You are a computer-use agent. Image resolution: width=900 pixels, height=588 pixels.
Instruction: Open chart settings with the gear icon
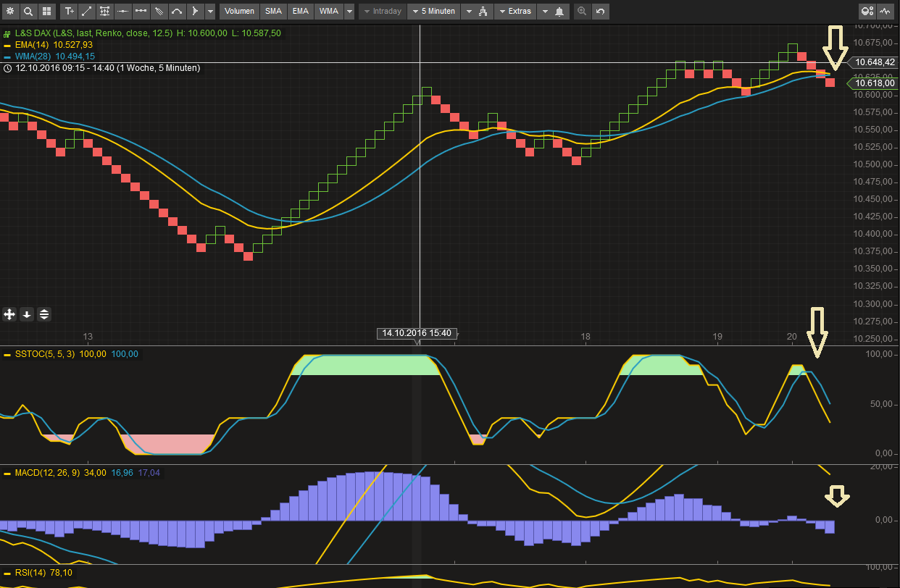tap(10, 11)
